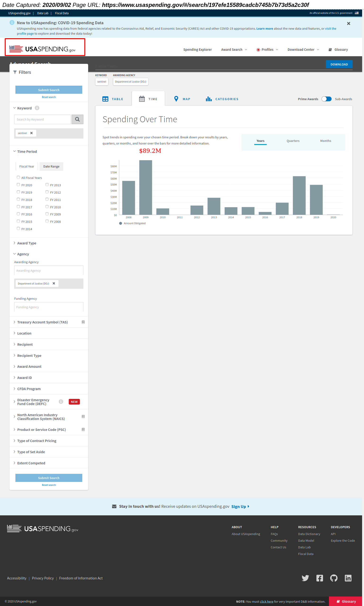Click the table grid icon

(105, 99)
